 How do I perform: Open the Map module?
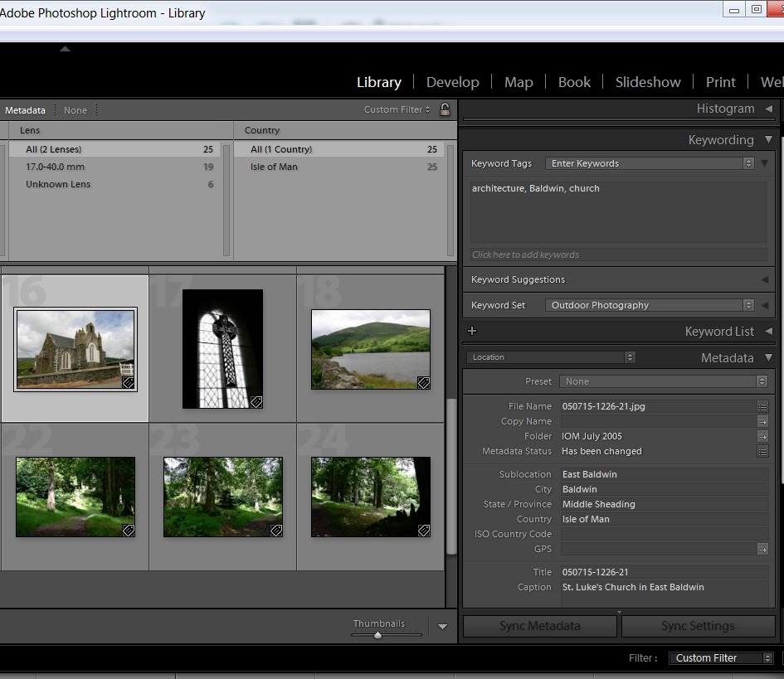519,82
